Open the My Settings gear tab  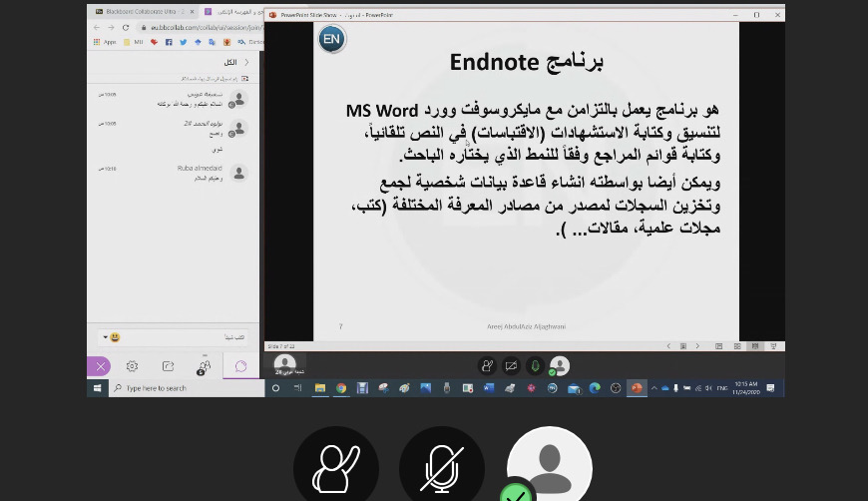pos(132,366)
